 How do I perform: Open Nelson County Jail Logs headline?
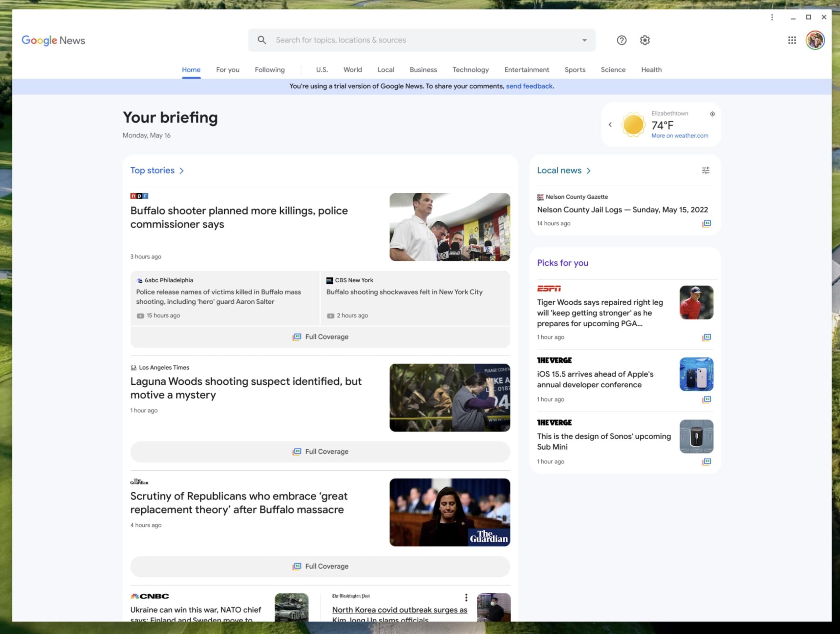pos(622,210)
